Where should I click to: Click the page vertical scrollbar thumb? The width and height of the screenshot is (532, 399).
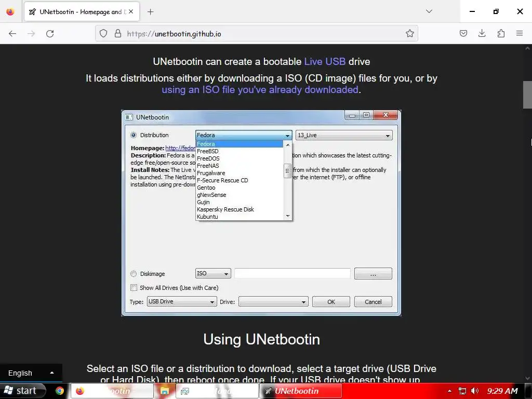[x=527, y=95]
